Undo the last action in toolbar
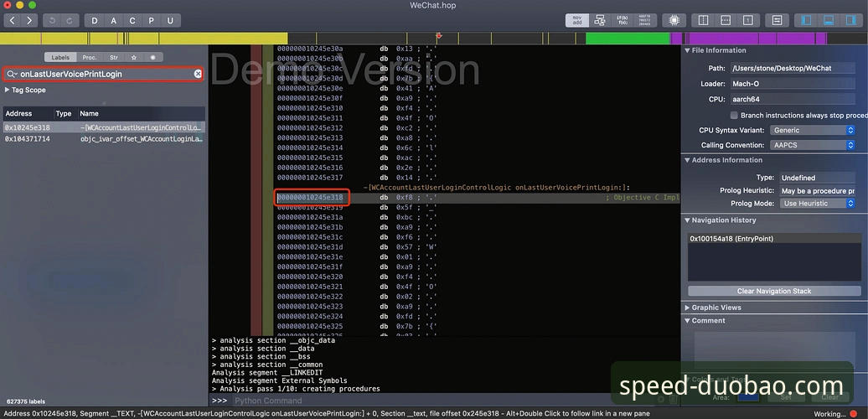Image resolution: width=868 pixels, height=419 pixels. tap(53, 20)
